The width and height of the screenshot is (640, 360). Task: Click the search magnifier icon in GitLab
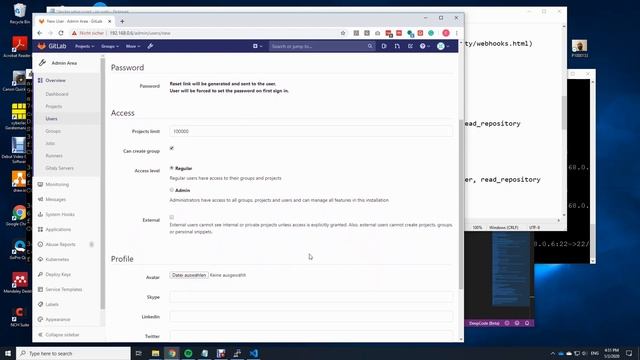(x=370, y=46)
